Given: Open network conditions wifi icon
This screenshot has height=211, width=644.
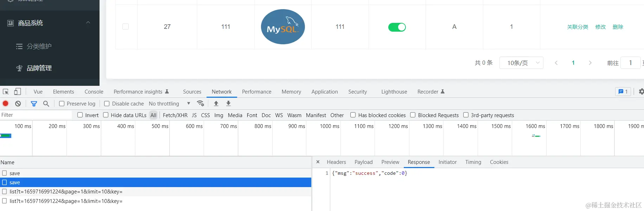Looking at the screenshot, I should coord(200,103).
